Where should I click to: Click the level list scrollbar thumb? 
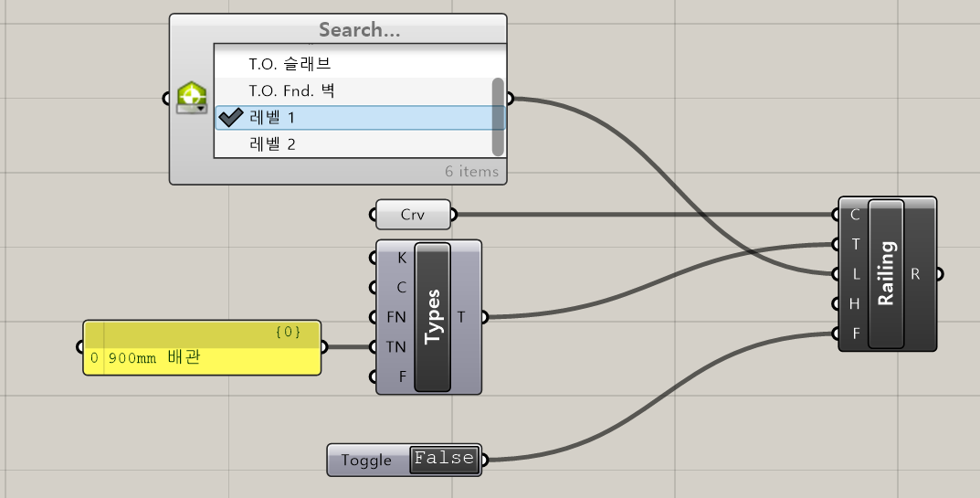[x=498, y=114]
